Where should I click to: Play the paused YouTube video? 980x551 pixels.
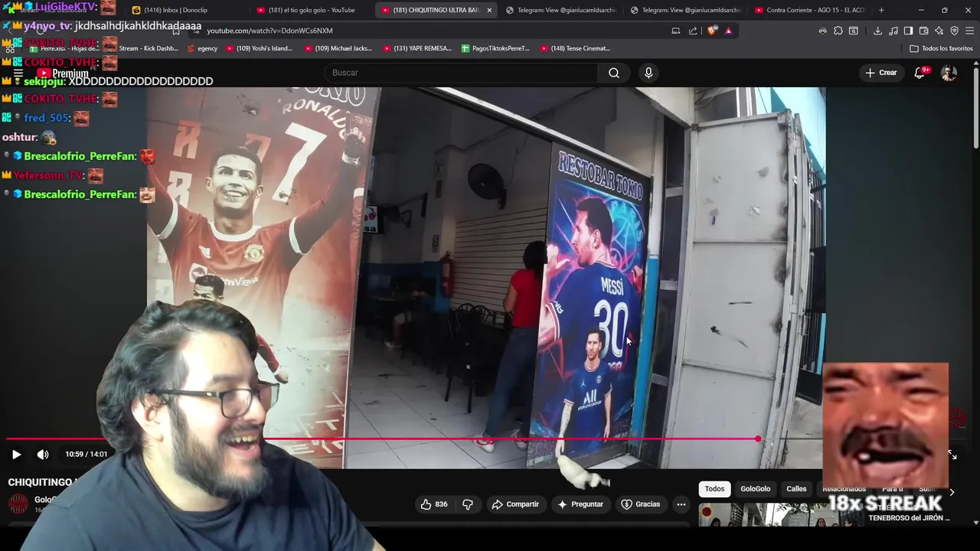[16, 454]
